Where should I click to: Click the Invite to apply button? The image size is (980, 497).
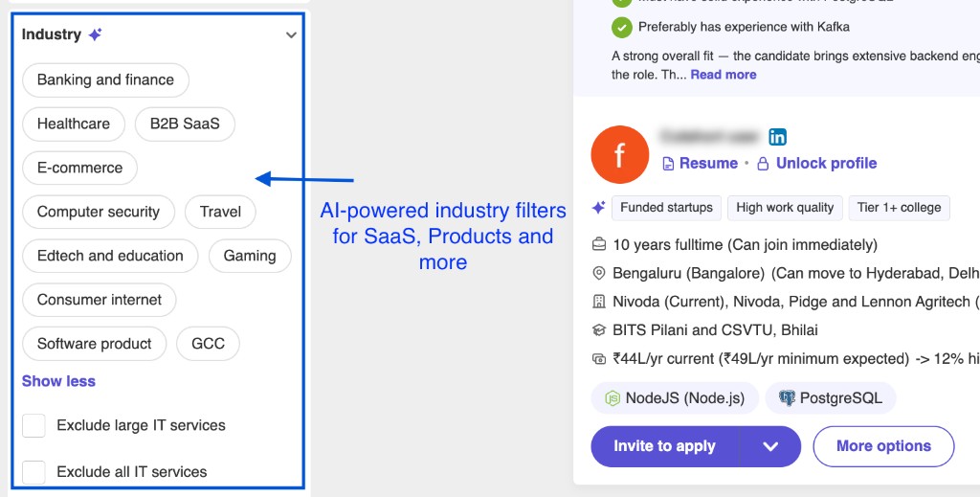664,446
